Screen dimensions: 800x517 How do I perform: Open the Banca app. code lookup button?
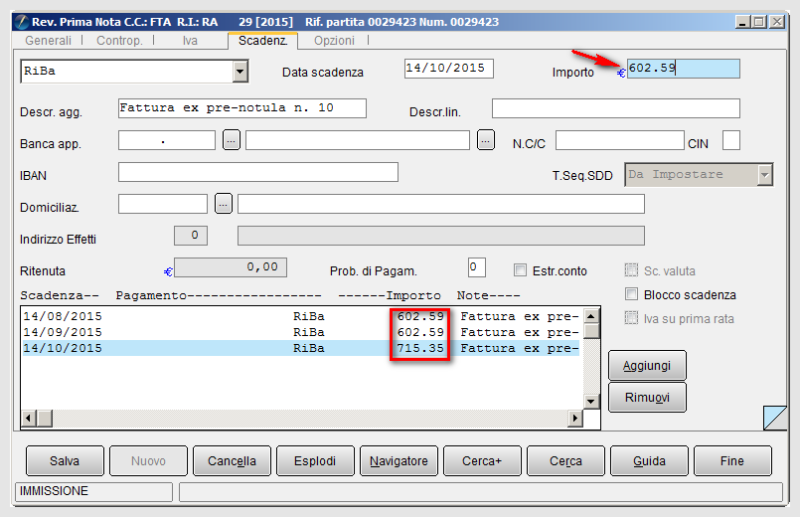click(231, 140)
